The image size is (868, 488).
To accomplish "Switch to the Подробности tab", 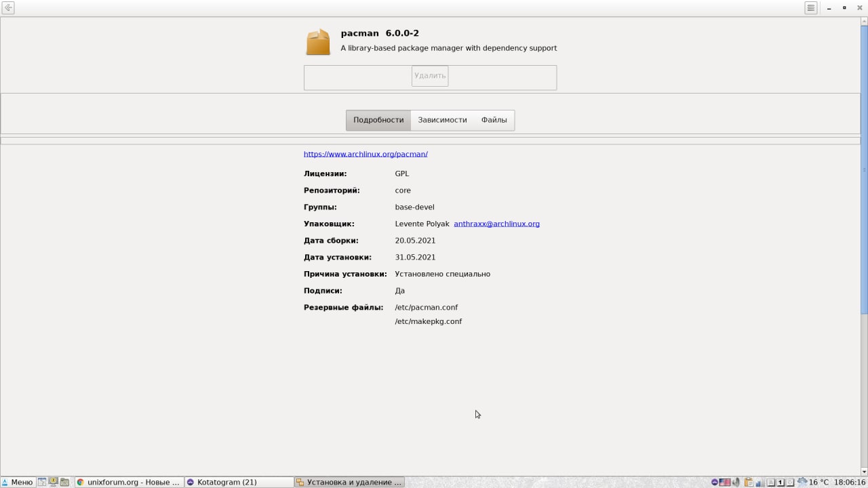I will (378, 120).
